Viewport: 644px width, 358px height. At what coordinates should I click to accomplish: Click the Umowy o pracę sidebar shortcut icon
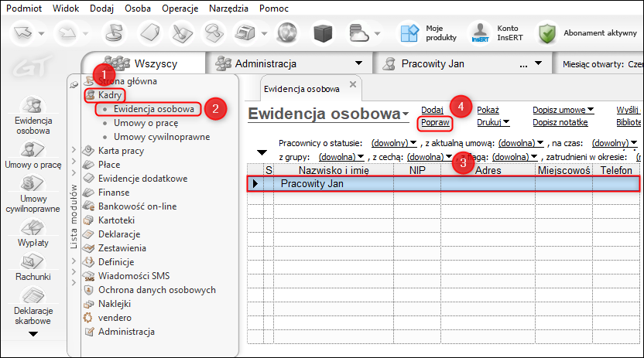[x=33, y=149]
